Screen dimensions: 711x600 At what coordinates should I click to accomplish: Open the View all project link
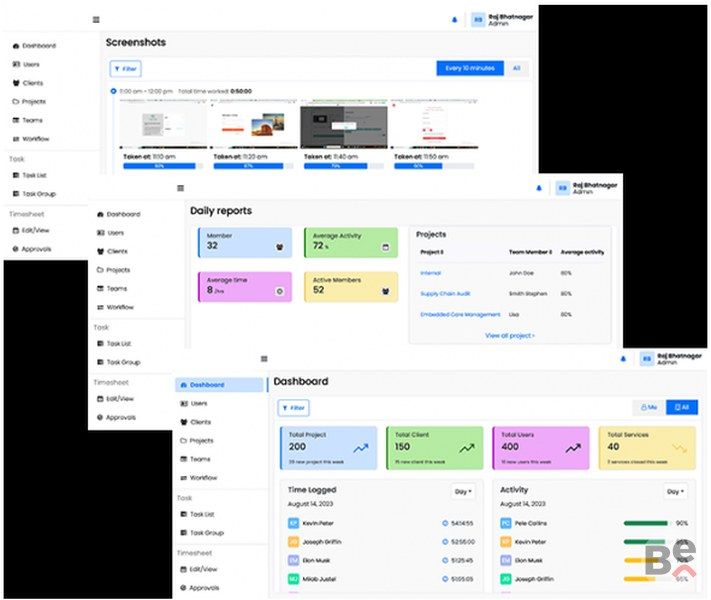pos(509,336)
